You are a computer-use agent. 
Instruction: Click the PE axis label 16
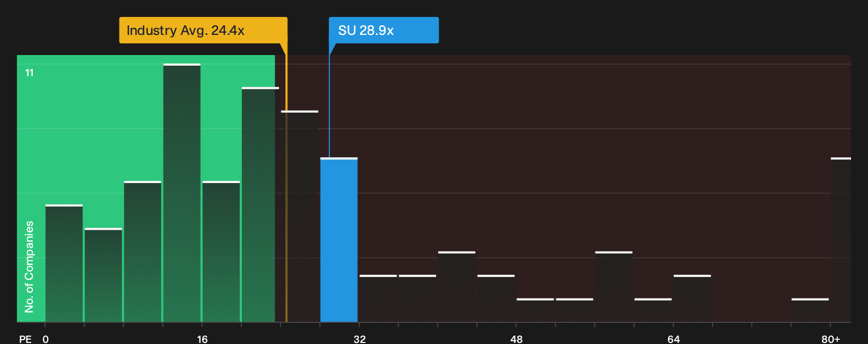point(202,339)
